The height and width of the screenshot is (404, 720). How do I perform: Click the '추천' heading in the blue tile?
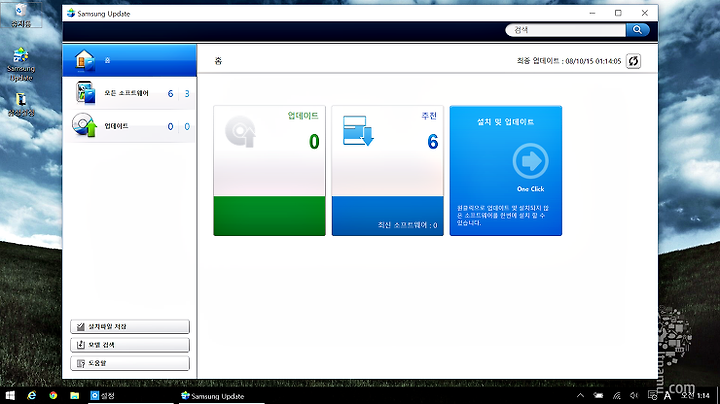pyautogui.click(x=429, y=116)
